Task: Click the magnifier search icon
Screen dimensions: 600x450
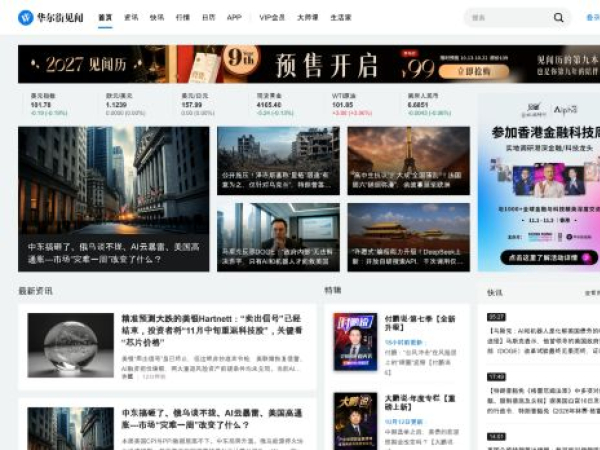Action: coord(559,18)
